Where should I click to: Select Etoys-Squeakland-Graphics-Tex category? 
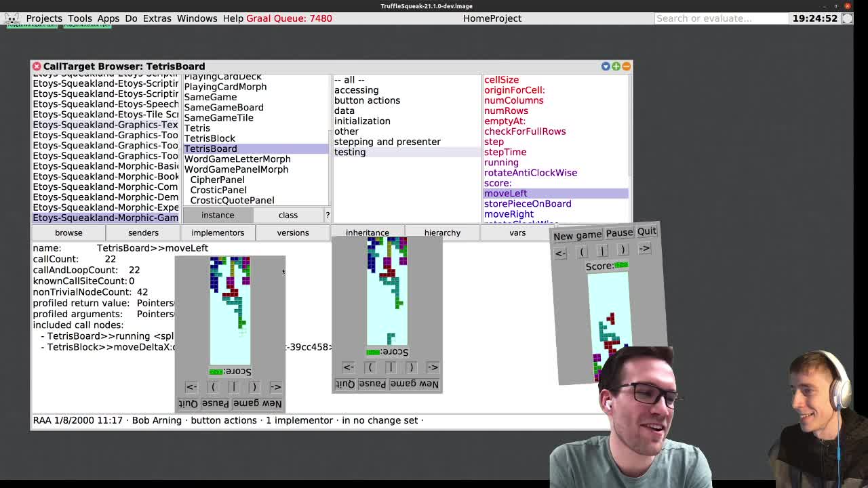[x=105, y=125]
